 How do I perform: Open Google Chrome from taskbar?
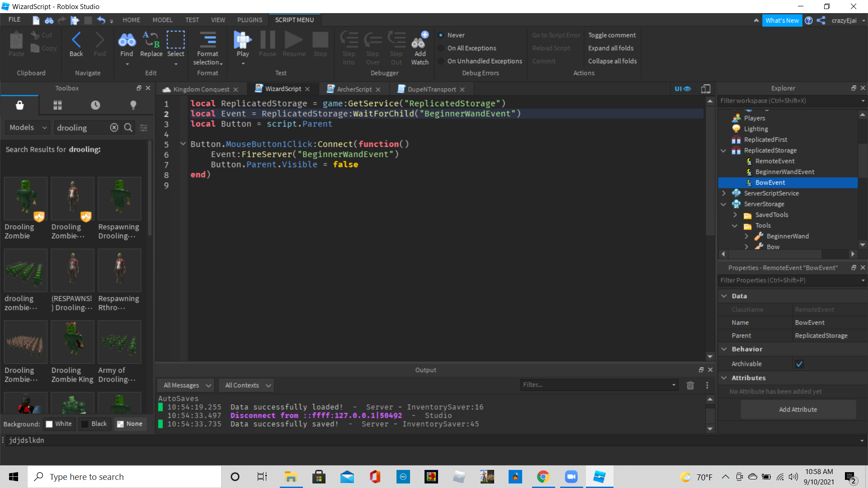click(x=543, y=477)
